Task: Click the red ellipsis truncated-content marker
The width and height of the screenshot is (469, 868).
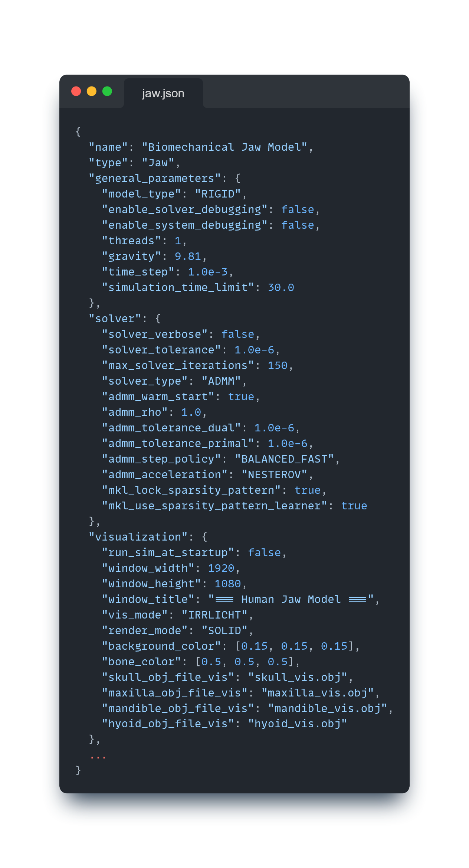Action: (x=98, y=755)
